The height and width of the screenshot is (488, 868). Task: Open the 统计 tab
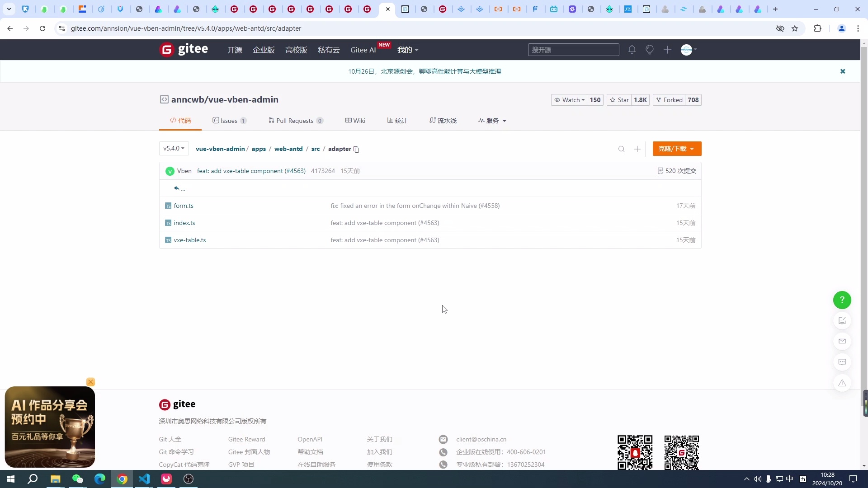point(396,120)
